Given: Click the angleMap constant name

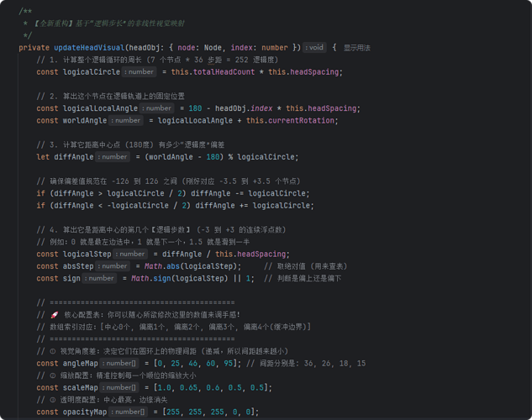Looking at the screenshot, I should [x=81, y=364].
